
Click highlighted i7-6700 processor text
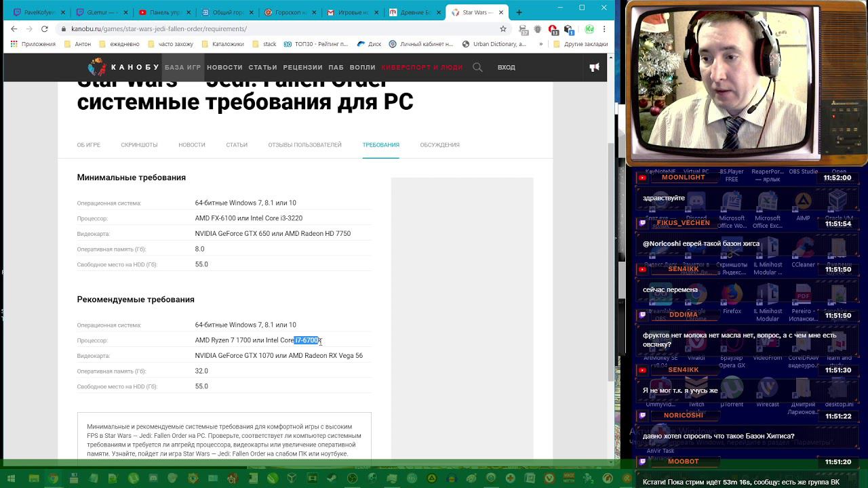307,340
